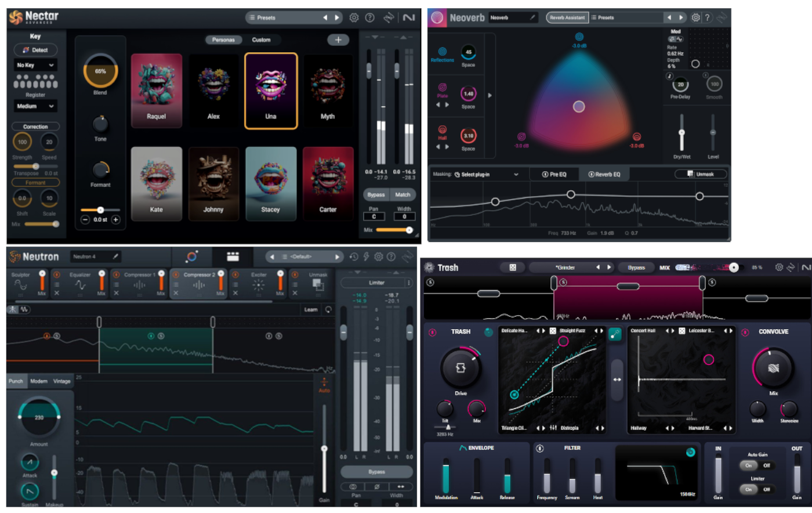Screen dimensions: 812x513
Task: Click Neutron Learn button
Action: 311,309
